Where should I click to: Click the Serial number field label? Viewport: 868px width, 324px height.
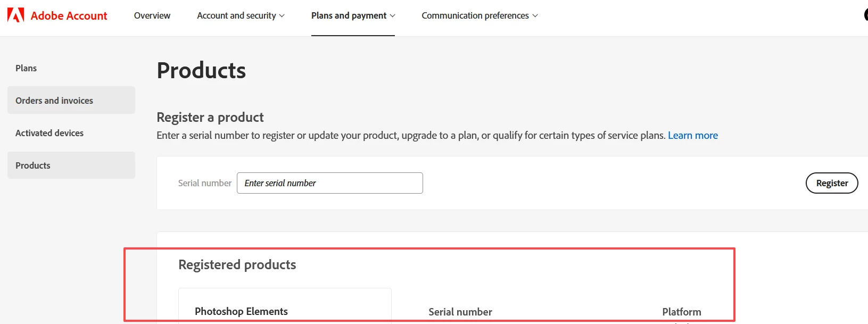click(x=205, y=183)
